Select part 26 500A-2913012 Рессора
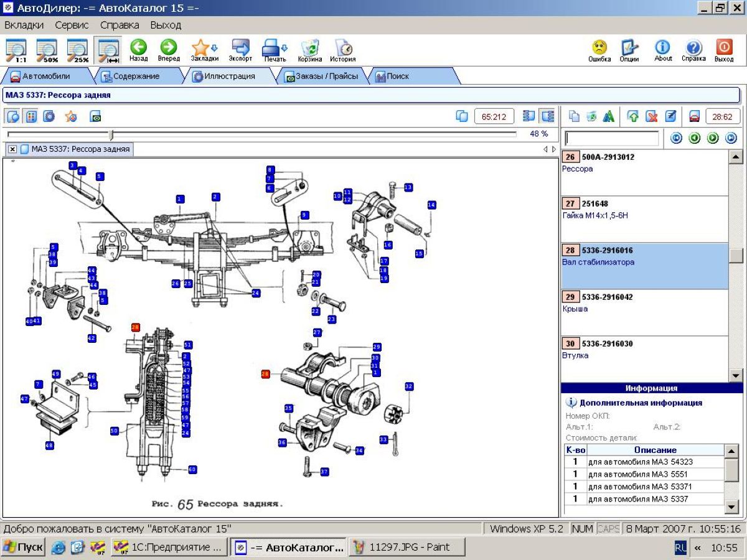The width and height of the screenshot is (747, 560). [x=644, y=172]
